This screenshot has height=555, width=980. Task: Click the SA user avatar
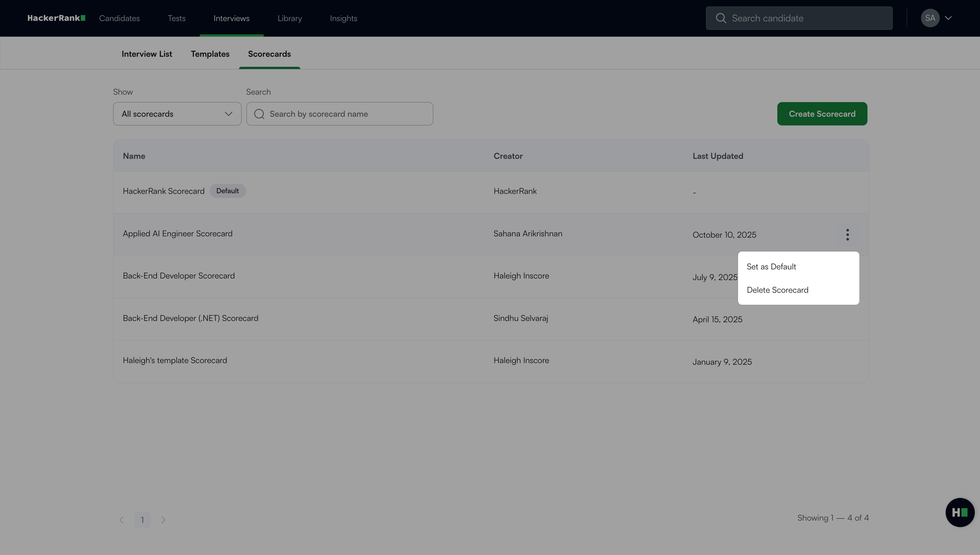930,18
